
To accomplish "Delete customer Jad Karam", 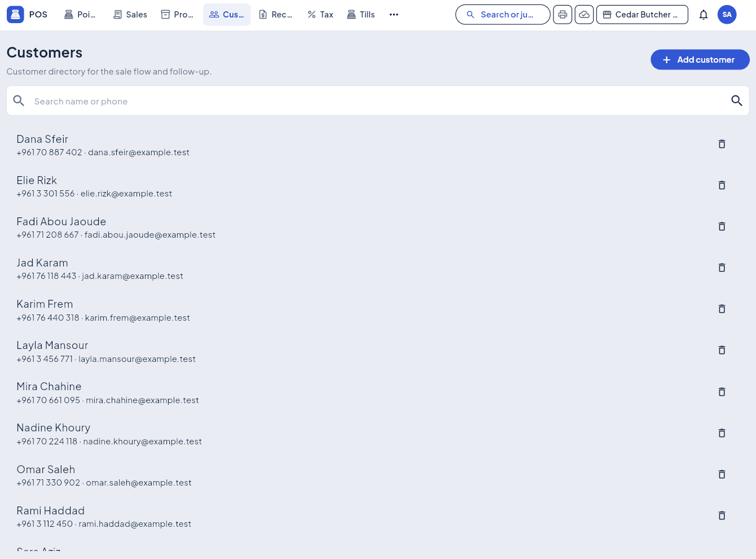I will [722, 268].
